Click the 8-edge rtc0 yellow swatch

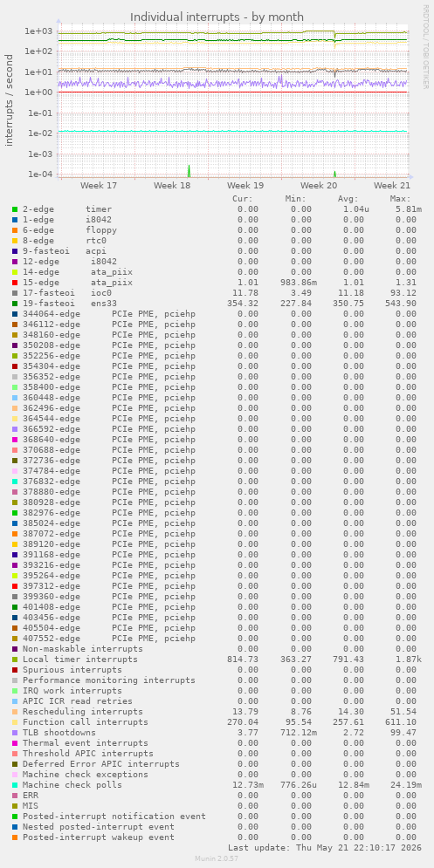tap(15, 241)
